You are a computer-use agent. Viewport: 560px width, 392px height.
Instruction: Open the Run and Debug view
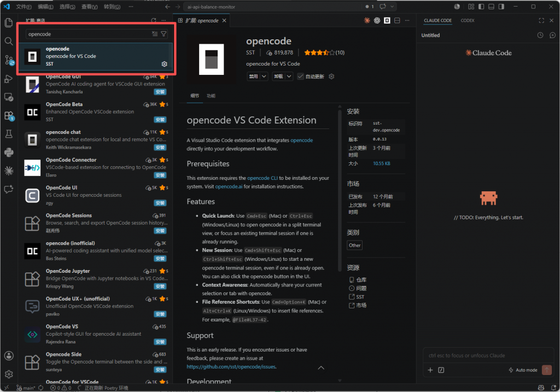pos(9,79)
